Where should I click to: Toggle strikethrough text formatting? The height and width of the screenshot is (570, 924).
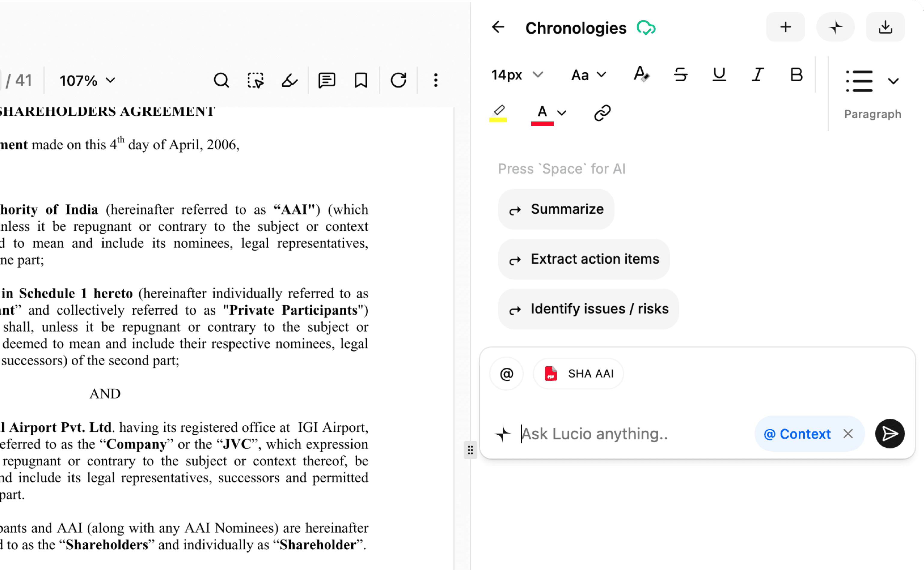(x=680, y=75)
